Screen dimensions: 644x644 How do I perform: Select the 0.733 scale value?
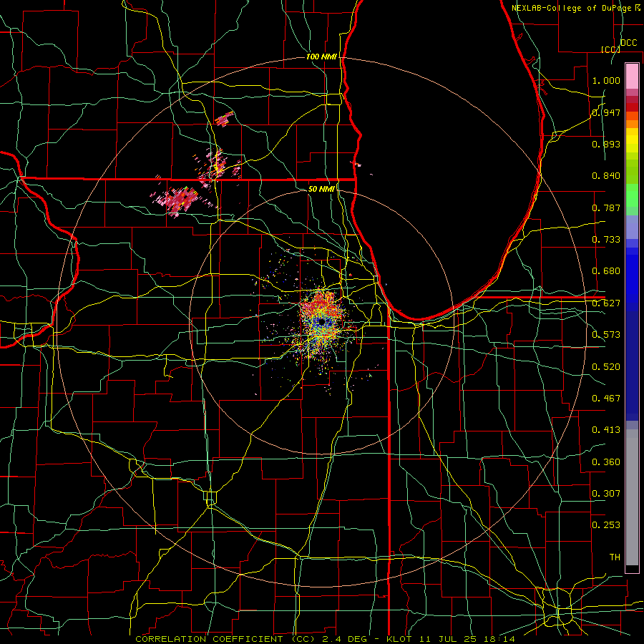[606, 240]
